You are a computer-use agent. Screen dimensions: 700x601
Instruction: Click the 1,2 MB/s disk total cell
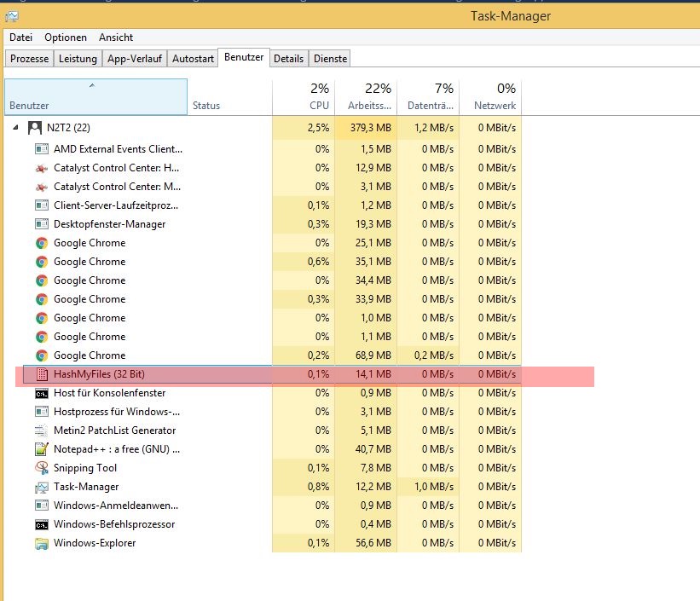pos(428,128)
